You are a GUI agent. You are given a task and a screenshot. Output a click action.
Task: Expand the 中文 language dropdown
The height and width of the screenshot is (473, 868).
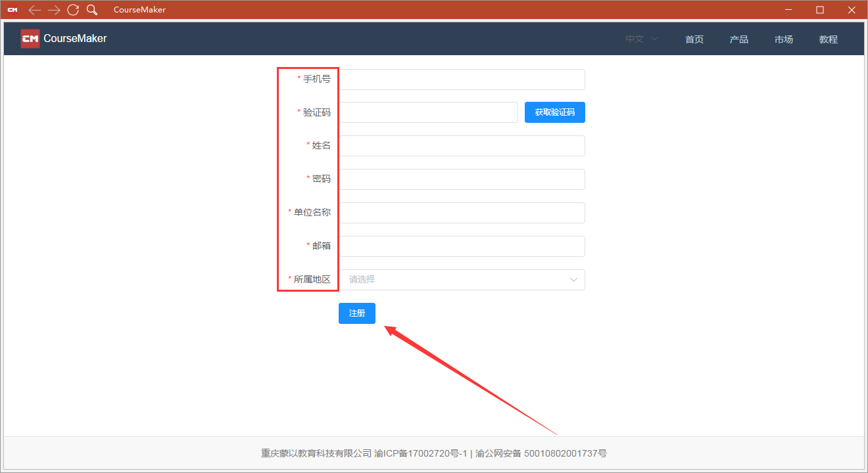pyautogui.click(x=640, y=39)
